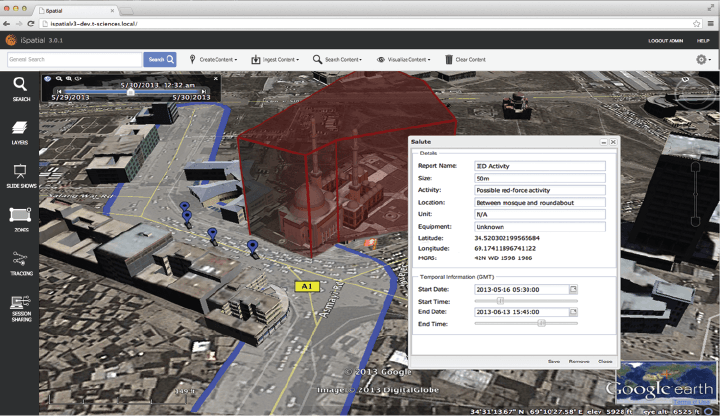Open the Layers panel
Viewport: 720px width, 416px height.
tap(20, 132)
